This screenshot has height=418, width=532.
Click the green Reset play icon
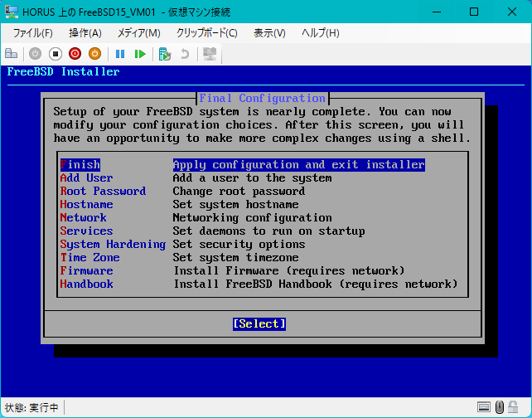click(x=140, y=54)
